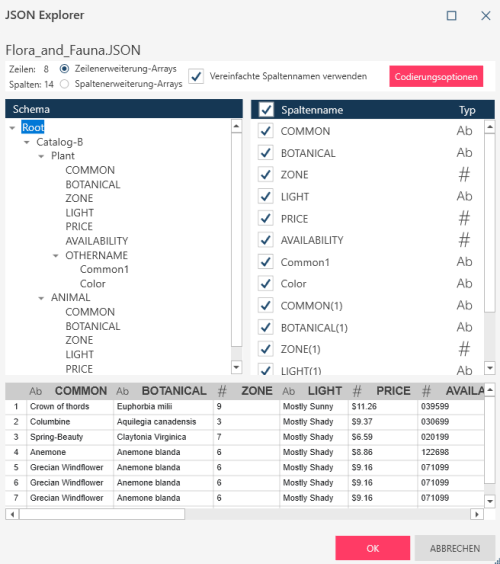This screenshot has height=564, width=500.
Task: Click the # type icon for AVAILABILITY row
Action: (464, 240)
